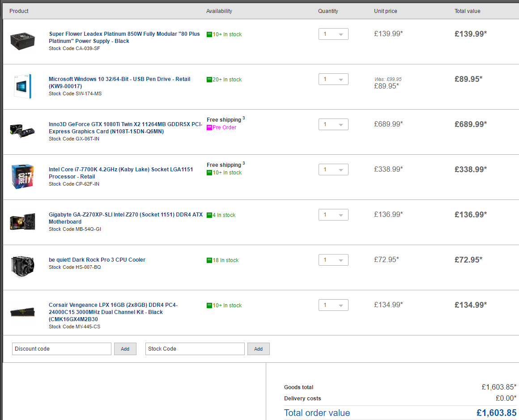Open quantity dropdown for be quiet! cooler

click(x=333, y=260)
